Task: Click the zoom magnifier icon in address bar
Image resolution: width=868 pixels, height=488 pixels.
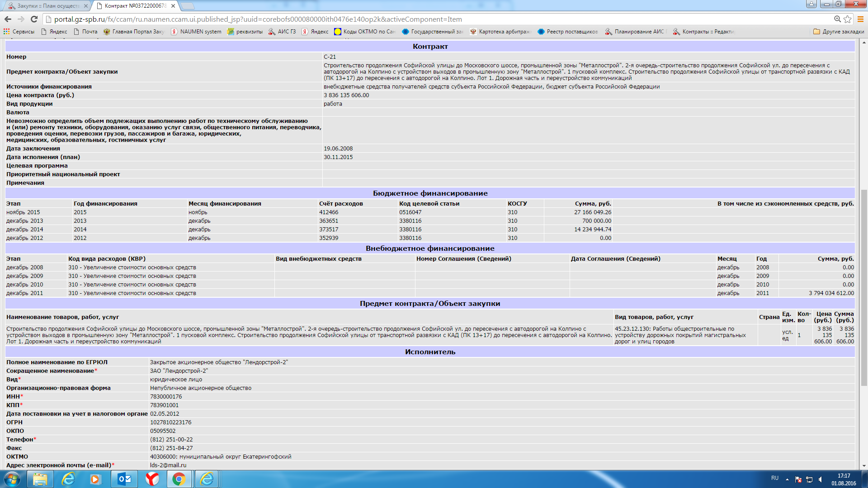Action: click(837, 19)
